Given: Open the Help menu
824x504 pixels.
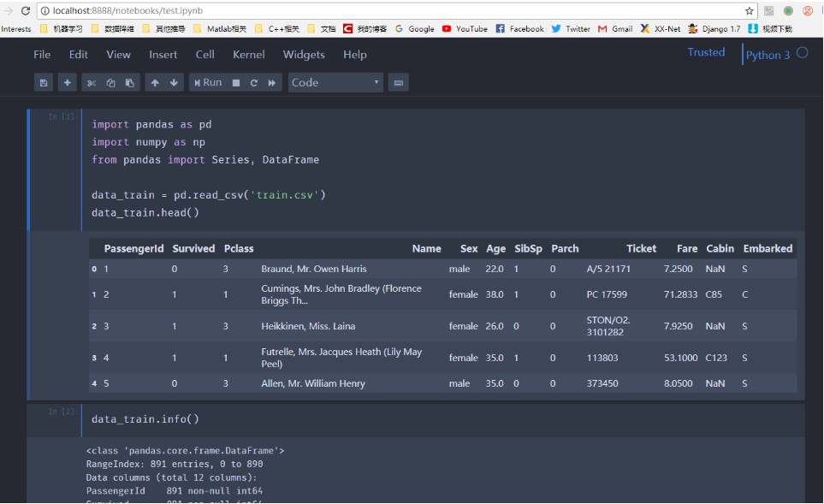Looking at the screenshot, I should point(355,54).
